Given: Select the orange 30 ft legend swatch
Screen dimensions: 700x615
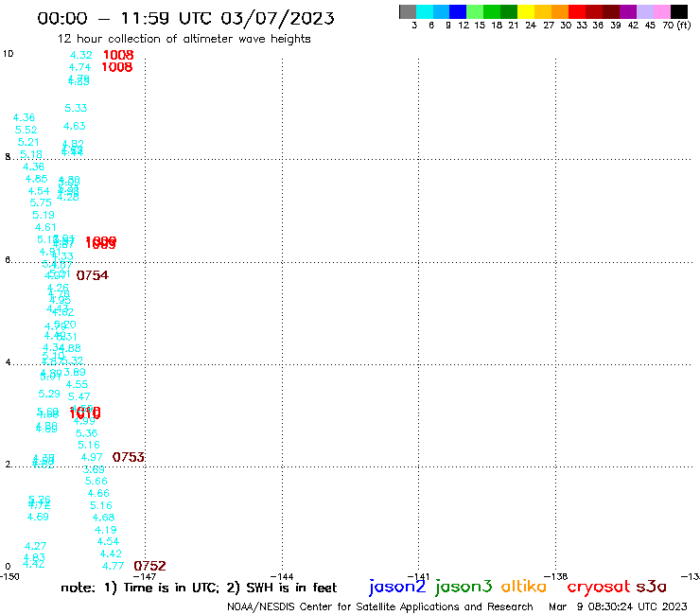Looking at the screenshot, I should [x=560, y=11].
